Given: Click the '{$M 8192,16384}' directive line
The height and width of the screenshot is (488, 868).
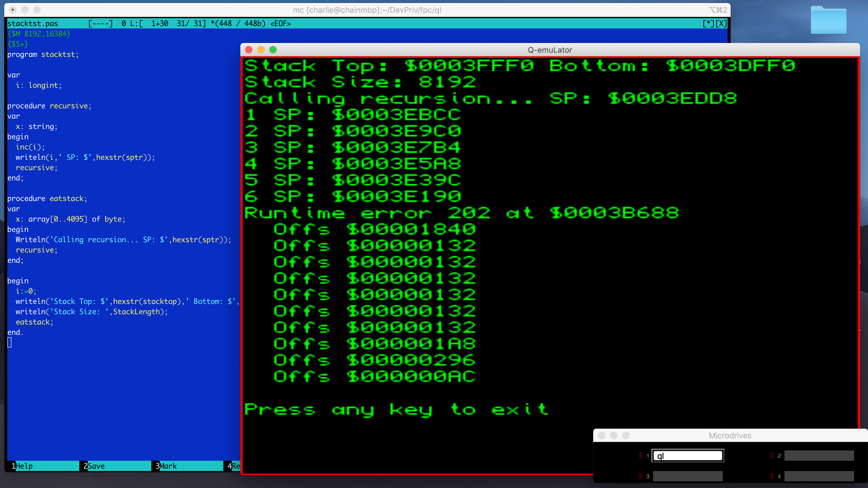Looking at the screenshot, I should (x=39, y=34).
